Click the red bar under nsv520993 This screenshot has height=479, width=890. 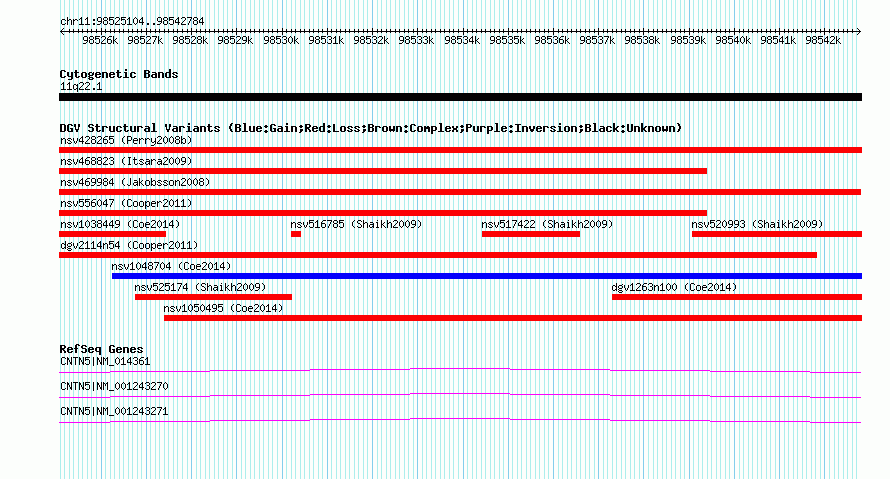point(777,234)
